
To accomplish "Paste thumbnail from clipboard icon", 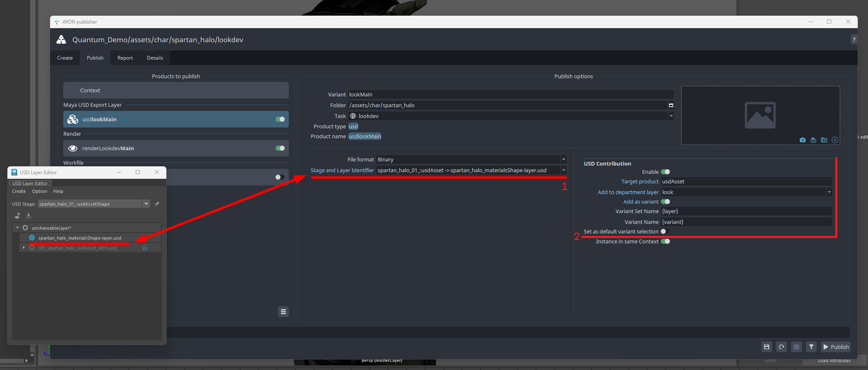I will (x=813, y=140).
